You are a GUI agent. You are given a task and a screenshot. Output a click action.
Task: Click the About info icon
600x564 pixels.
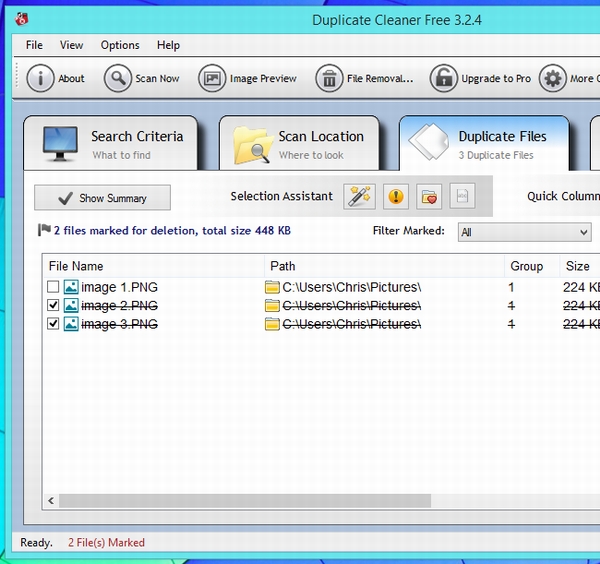click(x=40, y=78)
